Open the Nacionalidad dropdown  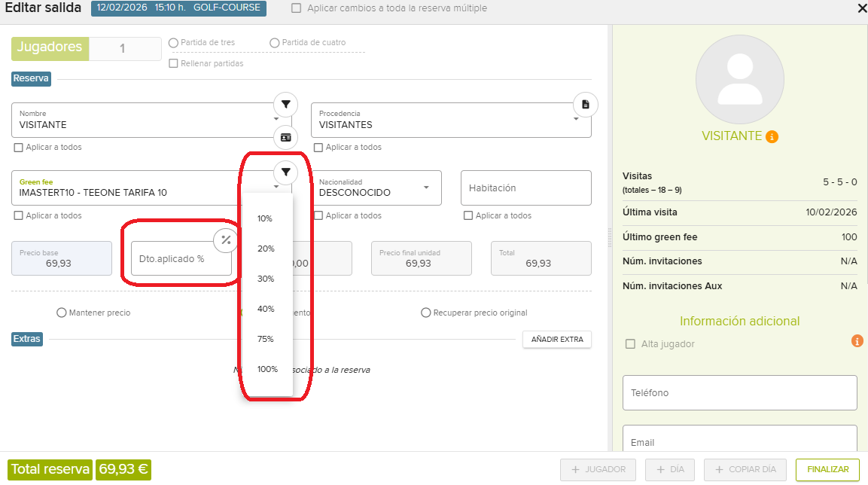coord(426,188)
